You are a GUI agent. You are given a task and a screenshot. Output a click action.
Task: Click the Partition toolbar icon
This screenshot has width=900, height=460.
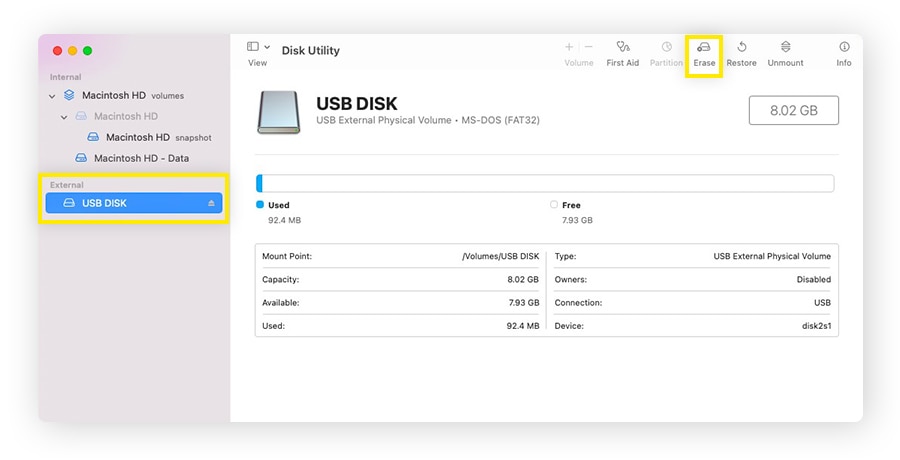(666, 47)
